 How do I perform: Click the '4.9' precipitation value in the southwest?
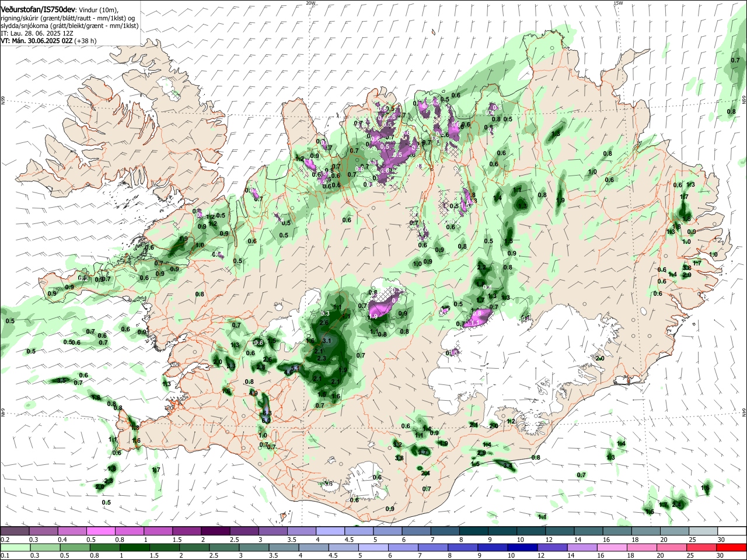tap(253, 393)
